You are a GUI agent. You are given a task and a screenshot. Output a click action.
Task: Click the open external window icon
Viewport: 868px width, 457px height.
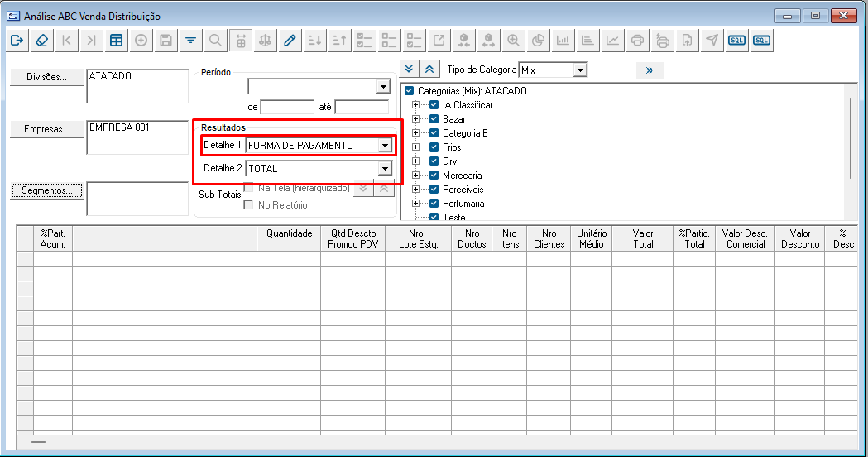pyautogui.click(x=439, y=41)
